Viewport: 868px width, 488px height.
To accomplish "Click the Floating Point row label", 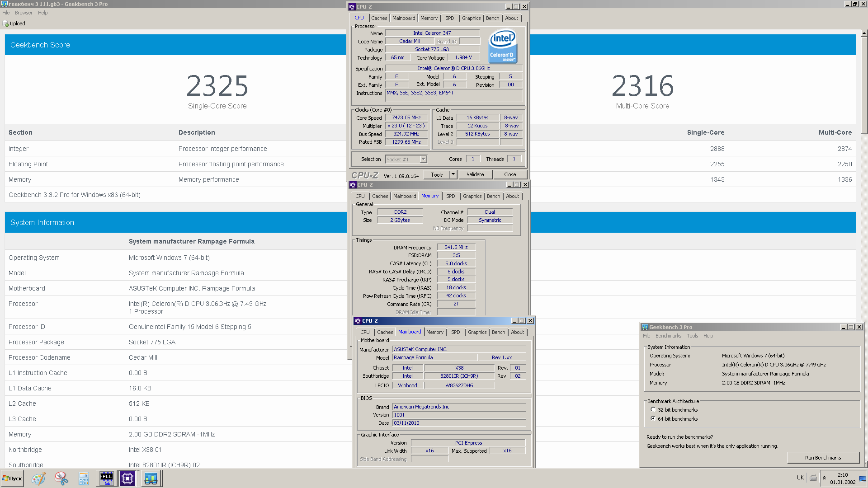I will 28,164.
